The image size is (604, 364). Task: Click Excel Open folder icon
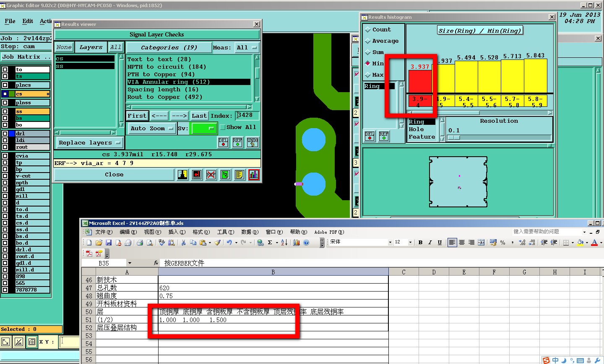99,243
